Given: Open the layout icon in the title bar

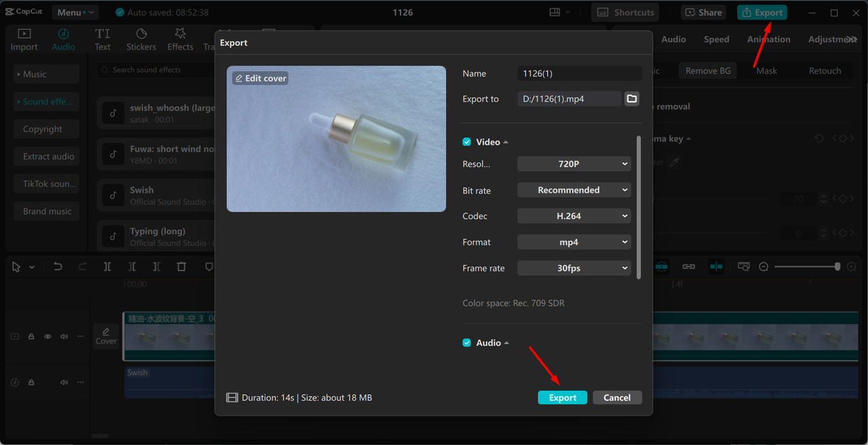Looking at the screenshot, I should pyautogui.click(x=555, y=12).
